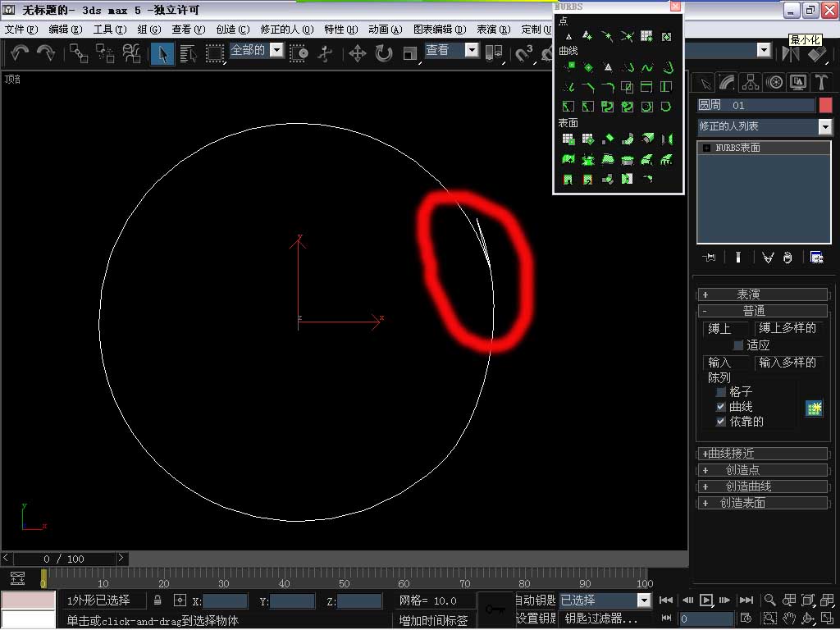Screen dimensions: 840x630
Task: Open the Select by Name list tool
Action: click(x=188, y=53)
